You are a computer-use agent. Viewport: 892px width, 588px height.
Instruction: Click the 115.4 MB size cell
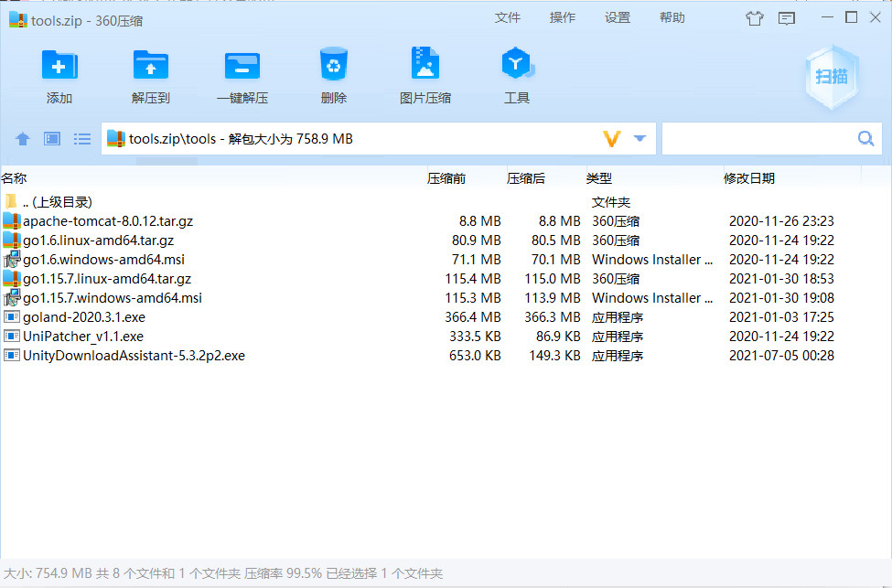(473, 279)
